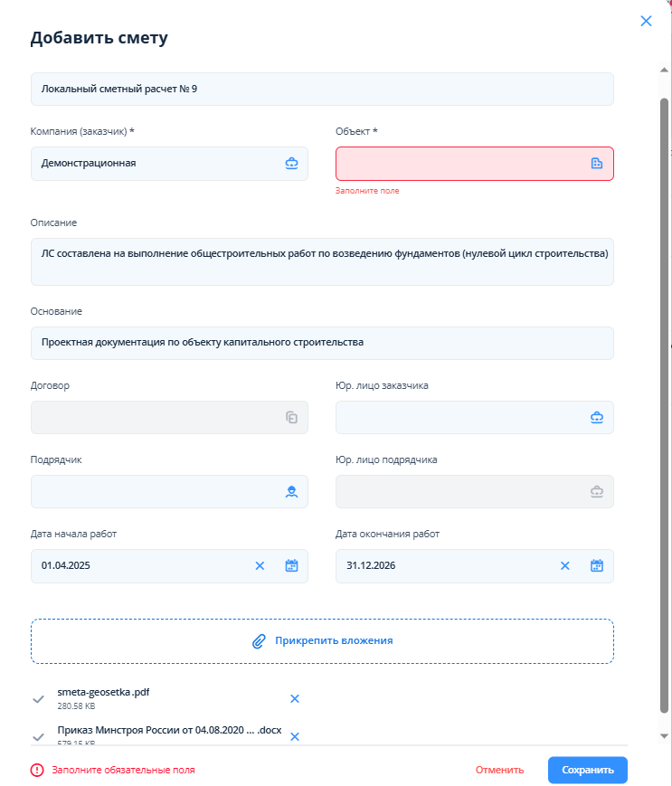Clear the start date 01.04.2025
Image resolution: width=672 pixels, height=786 pixels.
pyautogui.click(x=260, y=566)
